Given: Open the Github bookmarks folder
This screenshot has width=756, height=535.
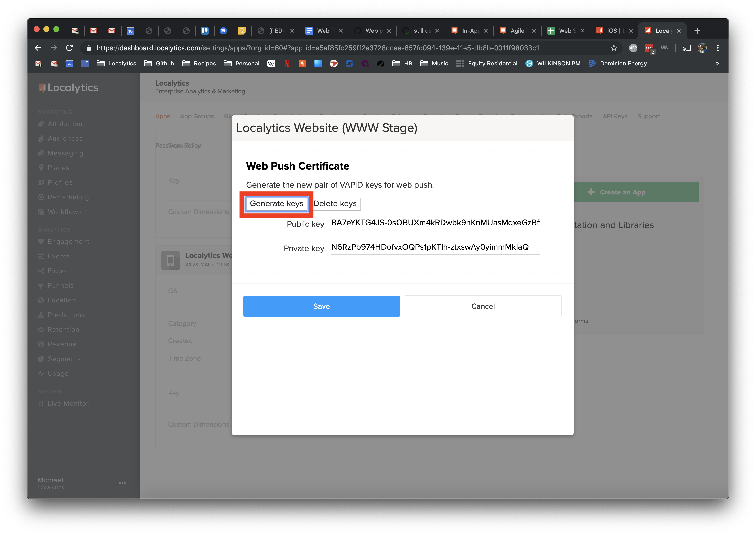Looking at the screenshot, I should [x=159, y=64].
